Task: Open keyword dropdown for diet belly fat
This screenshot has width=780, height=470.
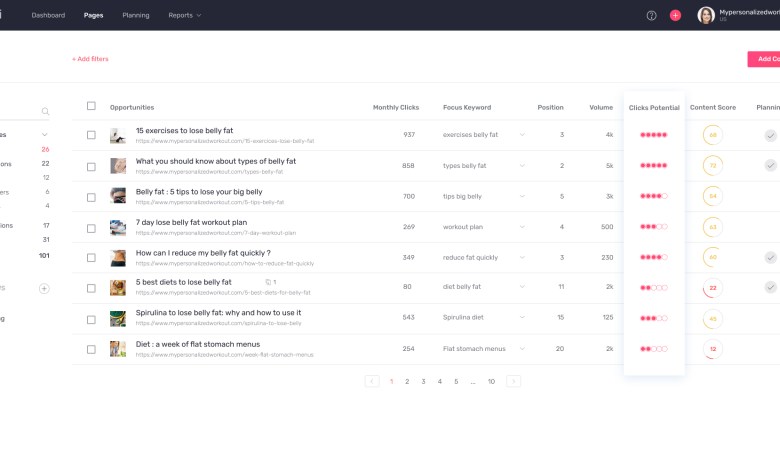Action: (522, 287)
